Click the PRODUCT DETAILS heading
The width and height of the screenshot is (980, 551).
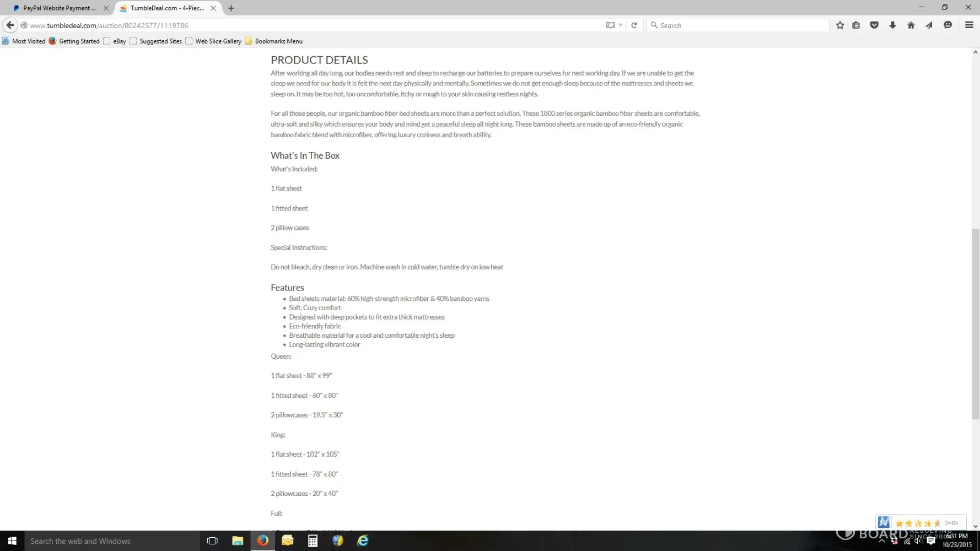tap(319, 60)
